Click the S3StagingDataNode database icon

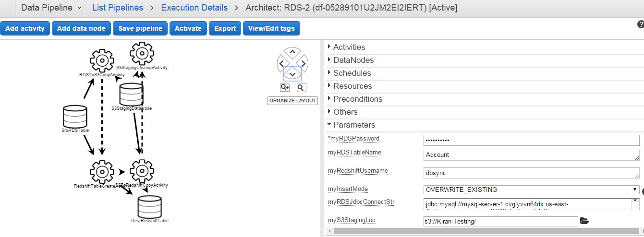(130, 95)
